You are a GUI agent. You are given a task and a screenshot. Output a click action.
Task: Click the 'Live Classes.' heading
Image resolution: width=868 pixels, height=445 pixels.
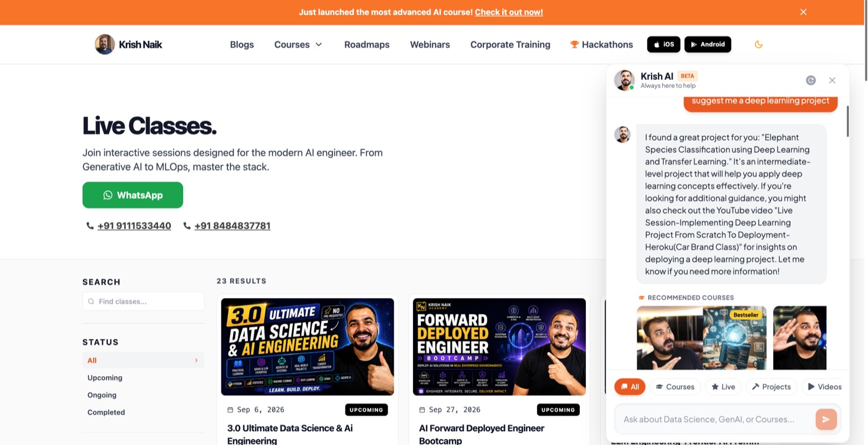click(x=149, y=126)
